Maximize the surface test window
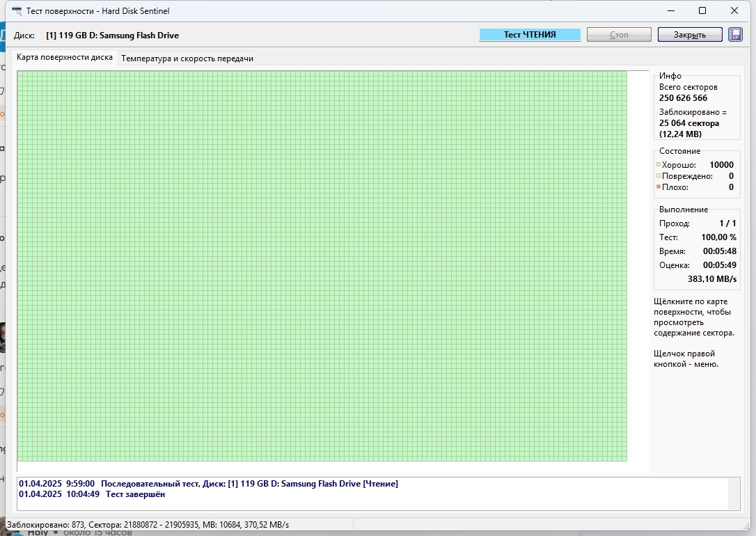The image size is (756, 536). point(702,10)
